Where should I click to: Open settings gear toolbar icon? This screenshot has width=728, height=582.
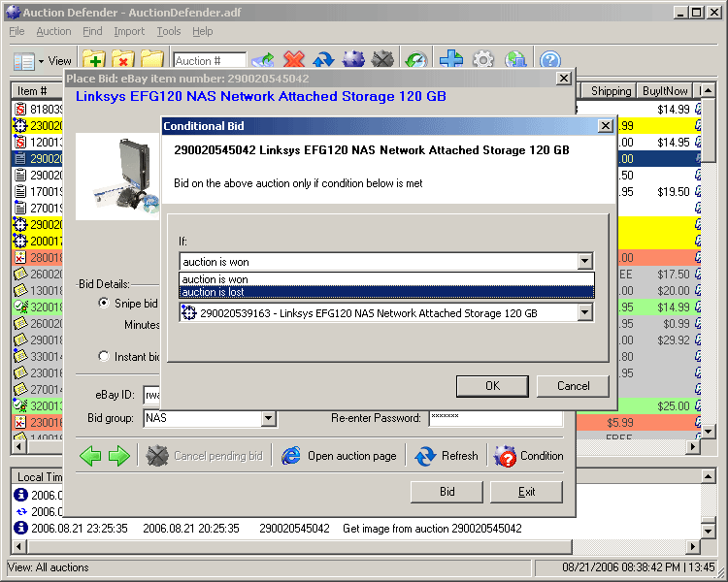tap(483, 60)
